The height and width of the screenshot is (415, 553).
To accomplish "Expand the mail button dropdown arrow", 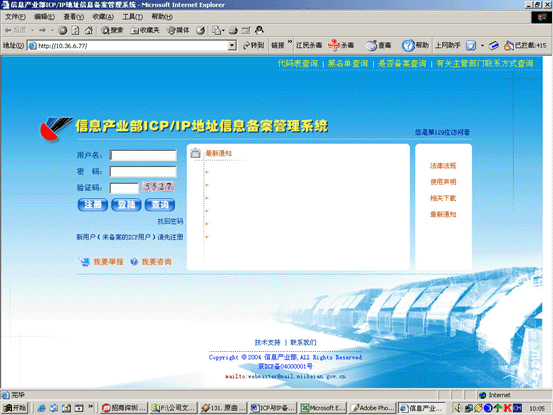I will click(x=224, y=31).
